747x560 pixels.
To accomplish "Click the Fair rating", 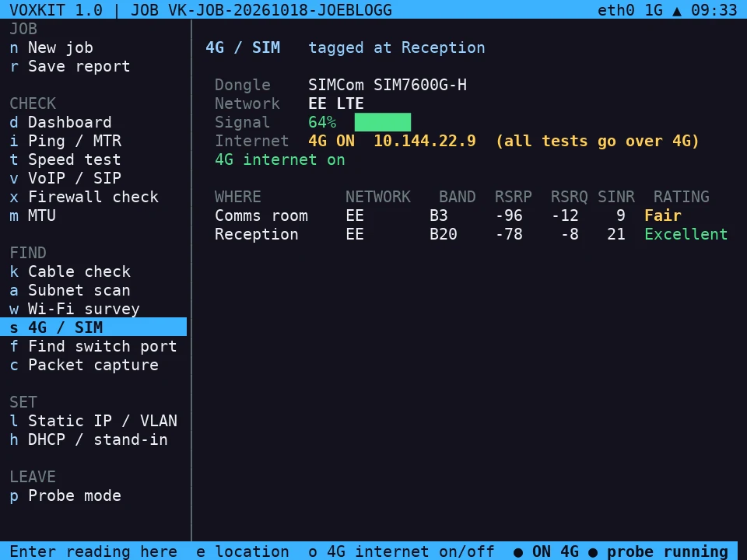I will (x=663, y=215).
